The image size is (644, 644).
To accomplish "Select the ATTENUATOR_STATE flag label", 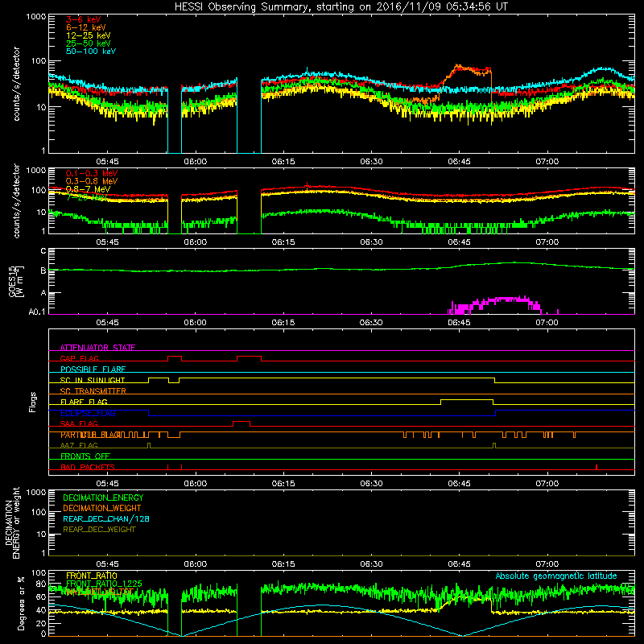I will point(97,348).
